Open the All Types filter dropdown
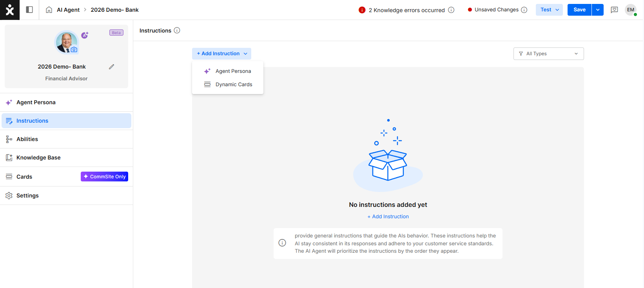This screenshot has width=644, height=288. (x=548, y=54)
